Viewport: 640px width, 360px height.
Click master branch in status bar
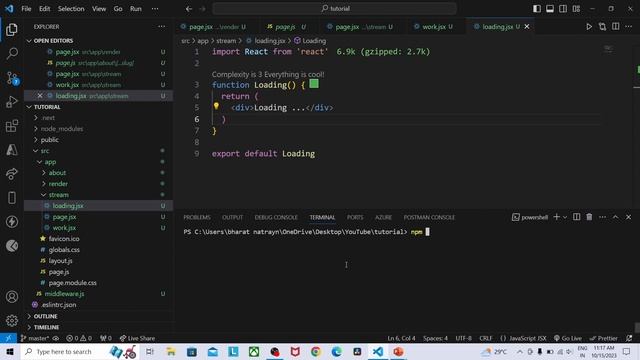pos(35,338)
